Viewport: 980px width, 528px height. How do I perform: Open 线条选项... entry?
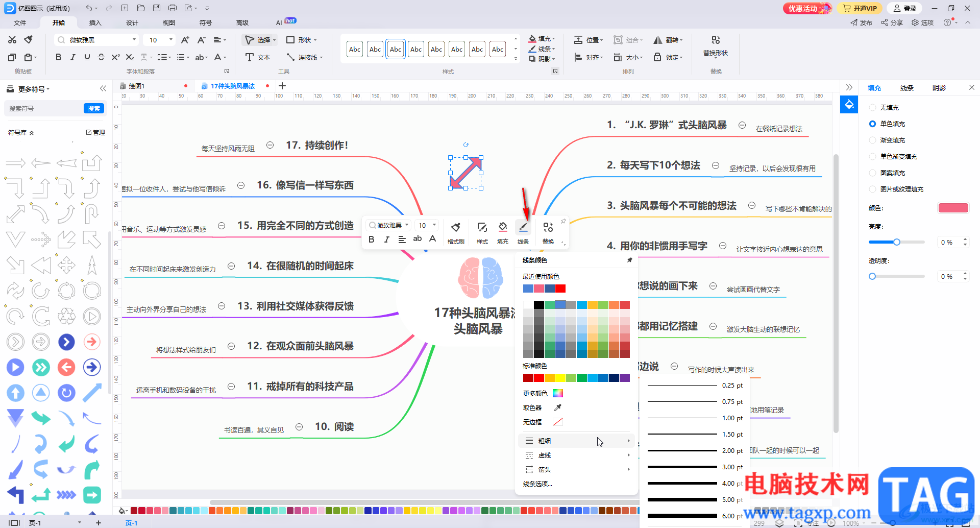click(537, 484)
